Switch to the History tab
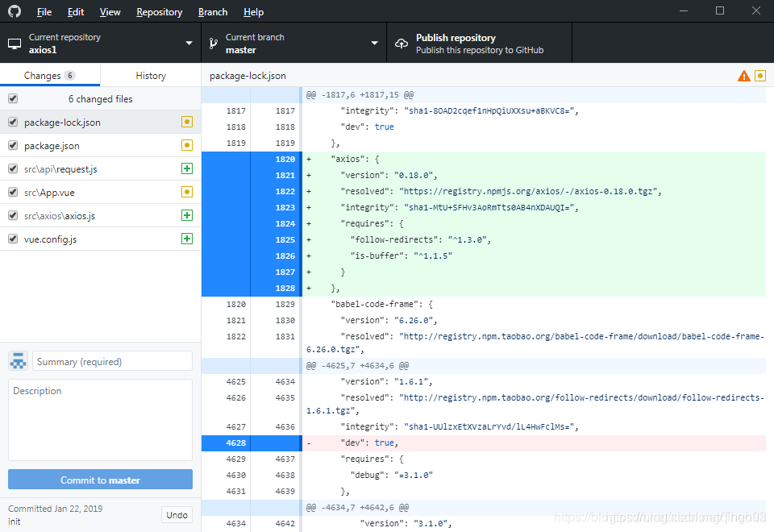This screenshot has width=774, height=532. coord(151,76)
